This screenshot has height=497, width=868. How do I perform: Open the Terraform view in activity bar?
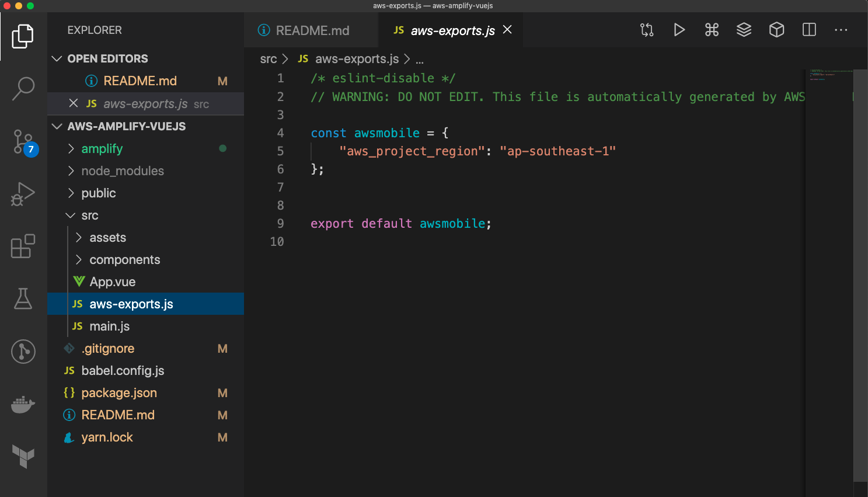(23, 456)
